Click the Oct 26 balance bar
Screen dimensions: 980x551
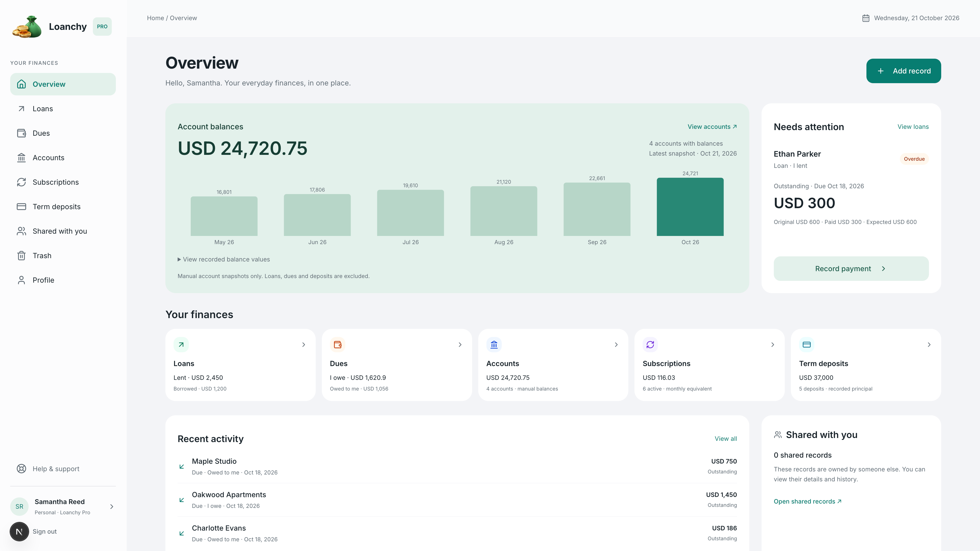(690, 206)
